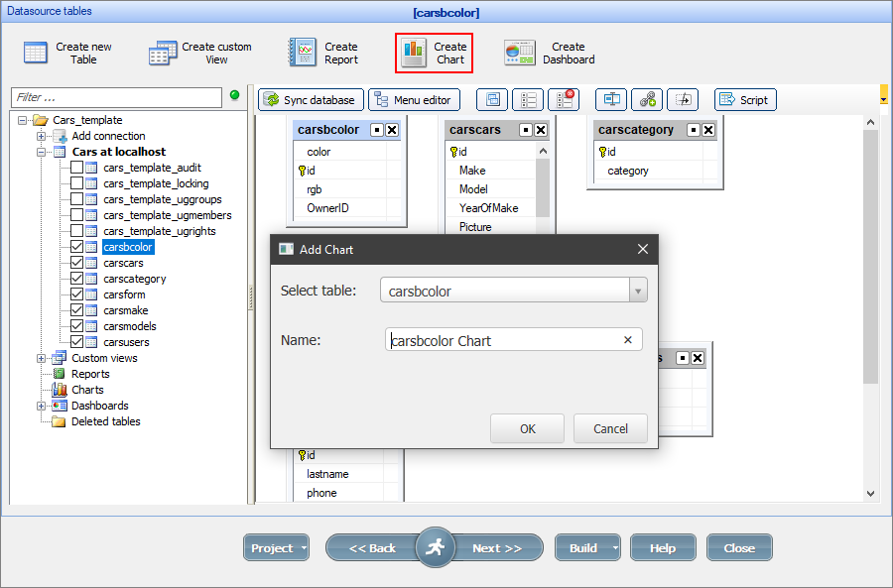Confirm the Add Chart dialog with OK
This screenshot has height=588, width=893.
click(527, 428)
